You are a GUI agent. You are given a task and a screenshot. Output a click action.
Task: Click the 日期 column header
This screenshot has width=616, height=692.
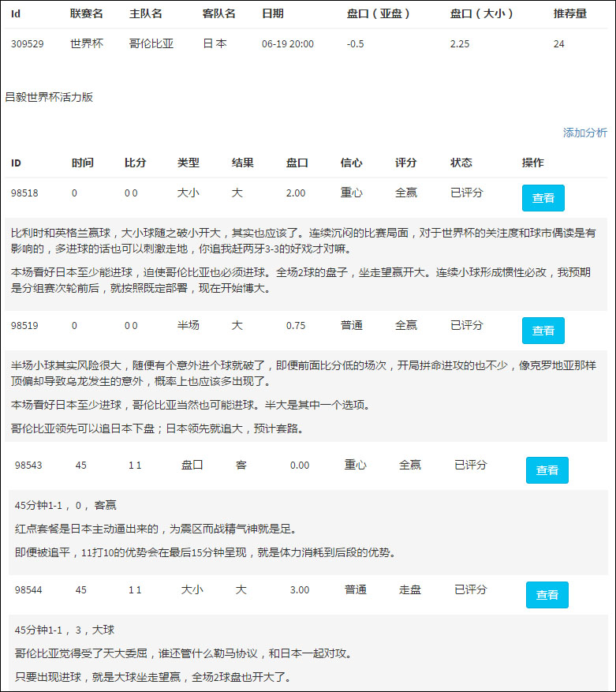(273, 13)
